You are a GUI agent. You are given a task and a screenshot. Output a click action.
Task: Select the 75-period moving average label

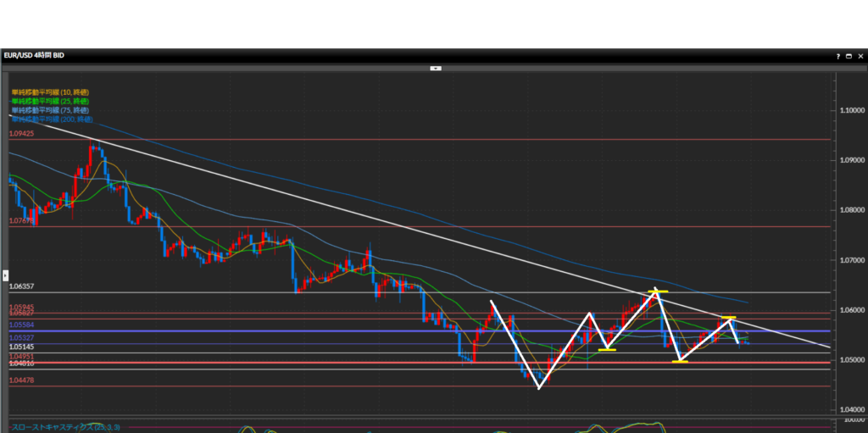pyautogui.click(x=49, y=110)
